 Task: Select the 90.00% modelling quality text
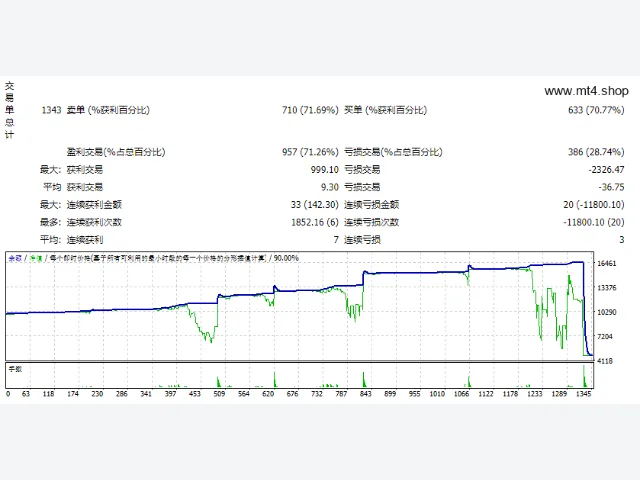[x=286, y=258]
